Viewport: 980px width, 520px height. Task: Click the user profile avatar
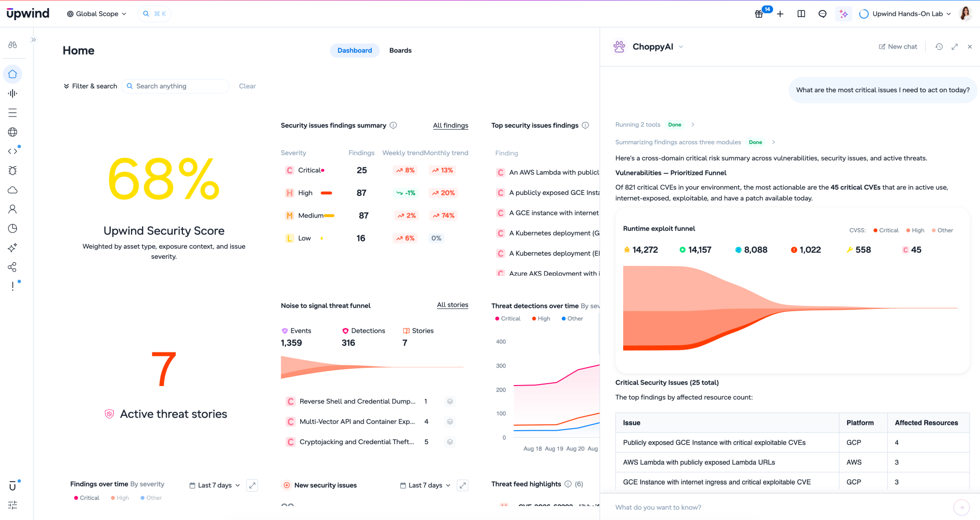965,14
